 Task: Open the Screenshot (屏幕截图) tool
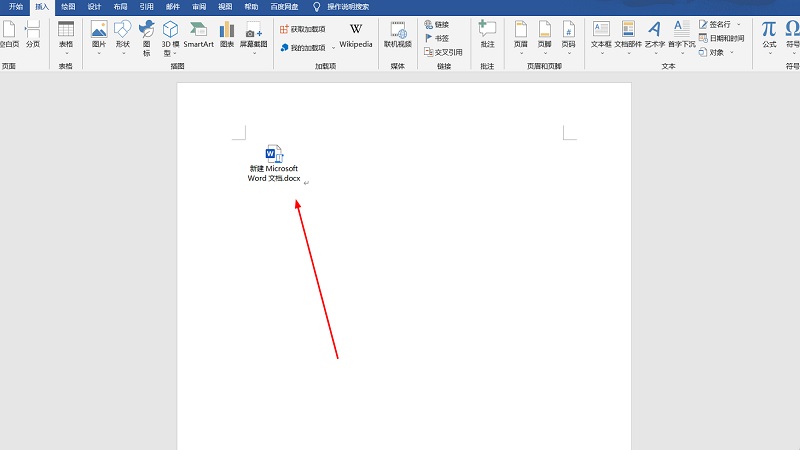coord(254,38)
